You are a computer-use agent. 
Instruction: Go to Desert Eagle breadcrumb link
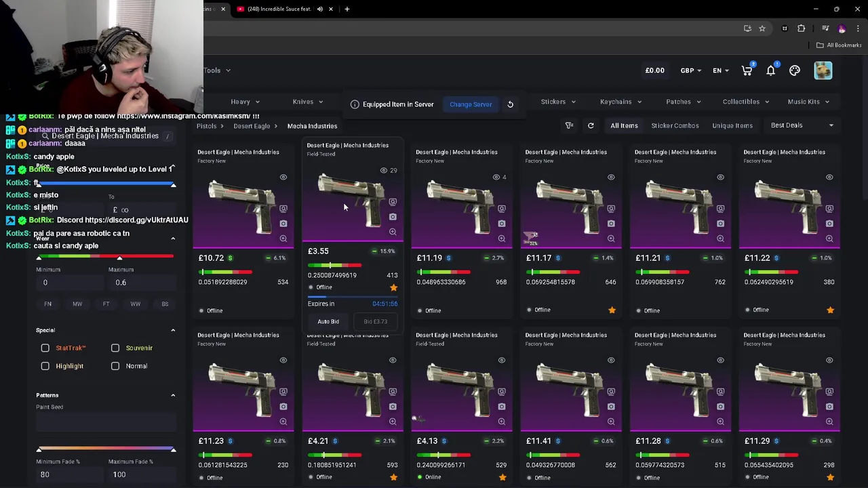point(252,126)
